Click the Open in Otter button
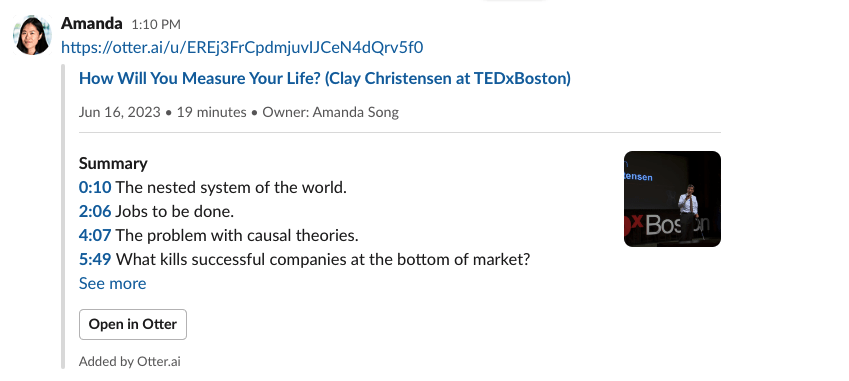The height and width of the screenshot is (381, 849). tap(133, 324)
